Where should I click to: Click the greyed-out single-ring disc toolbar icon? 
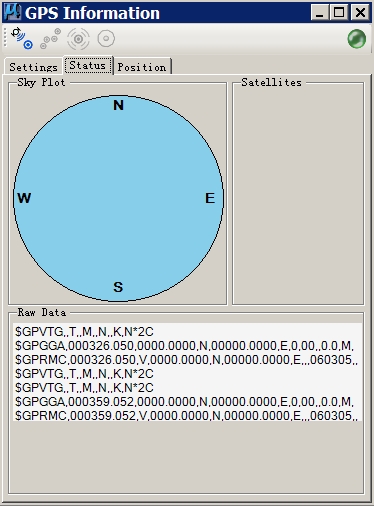106,39
